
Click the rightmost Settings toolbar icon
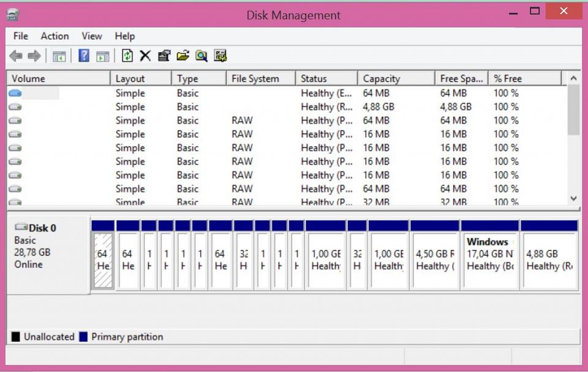pos(221,56)
